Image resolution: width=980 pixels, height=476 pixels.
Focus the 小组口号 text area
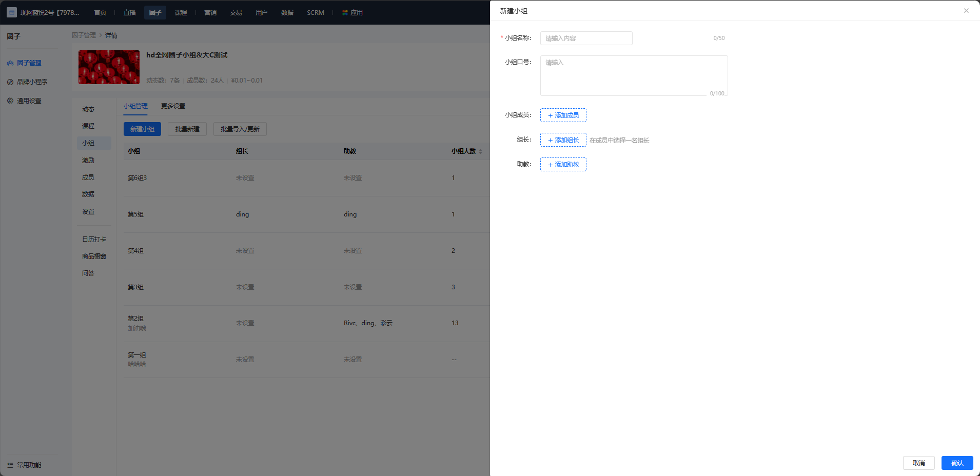point(634,76)
